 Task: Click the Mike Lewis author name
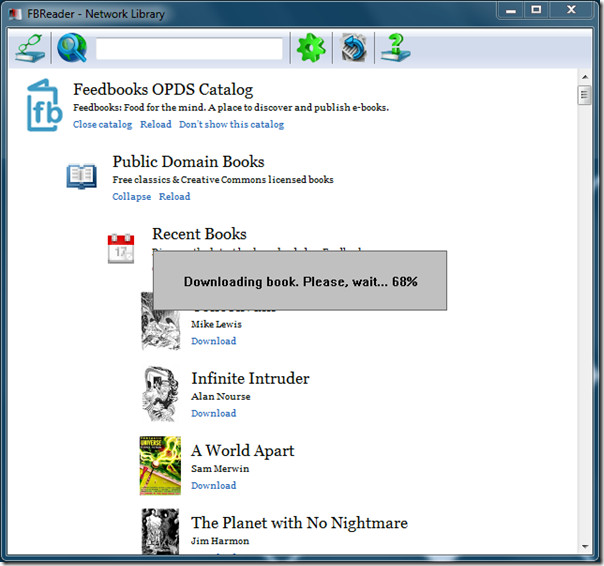coord(216,324)
